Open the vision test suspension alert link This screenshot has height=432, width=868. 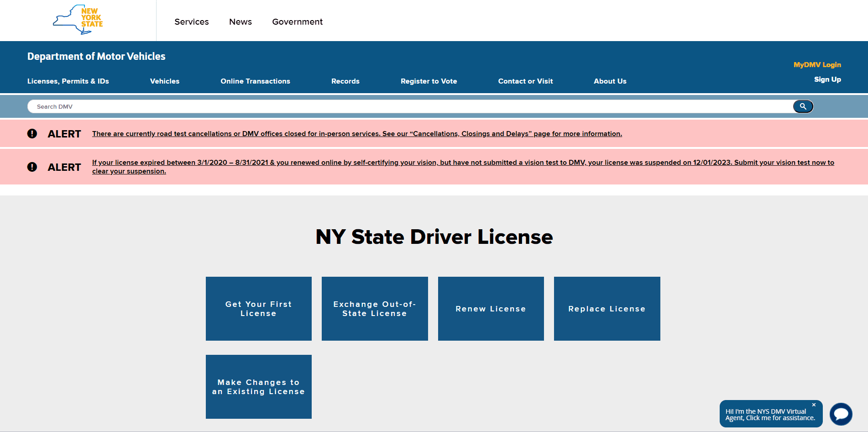(x=463, y=167)
